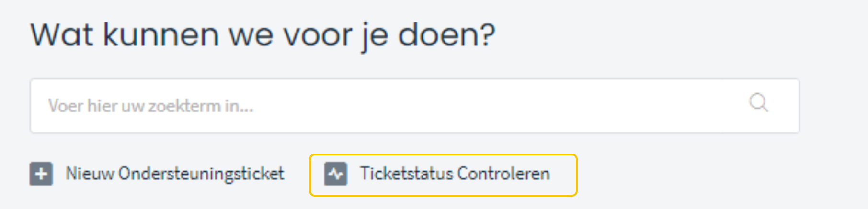This screenshot has width=868, height=209.
Task: Choose the 'Ticketstatus' option
Action: (437, 174)
